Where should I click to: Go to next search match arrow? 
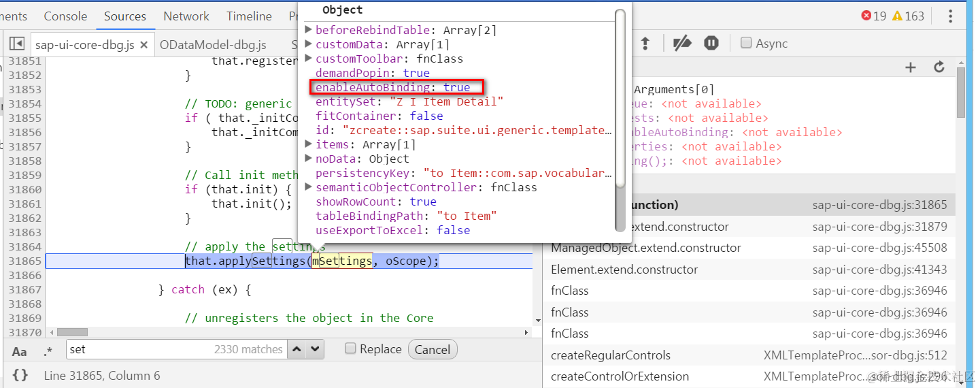click(314, 349)
